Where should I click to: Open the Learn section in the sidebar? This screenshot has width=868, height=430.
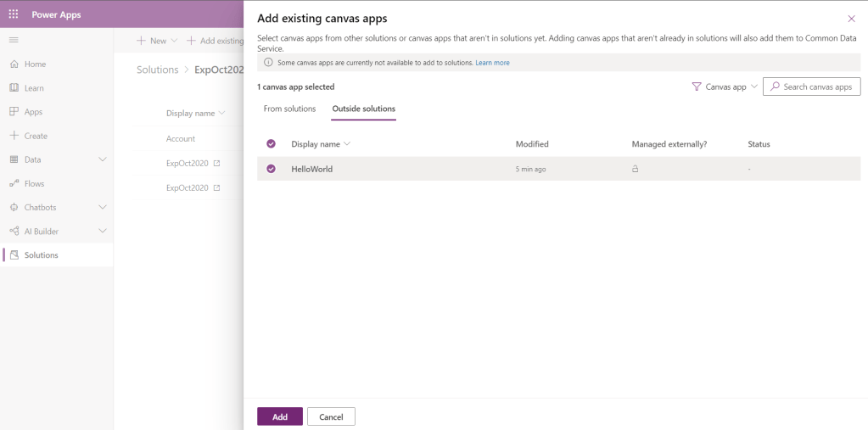coord(34,88)
